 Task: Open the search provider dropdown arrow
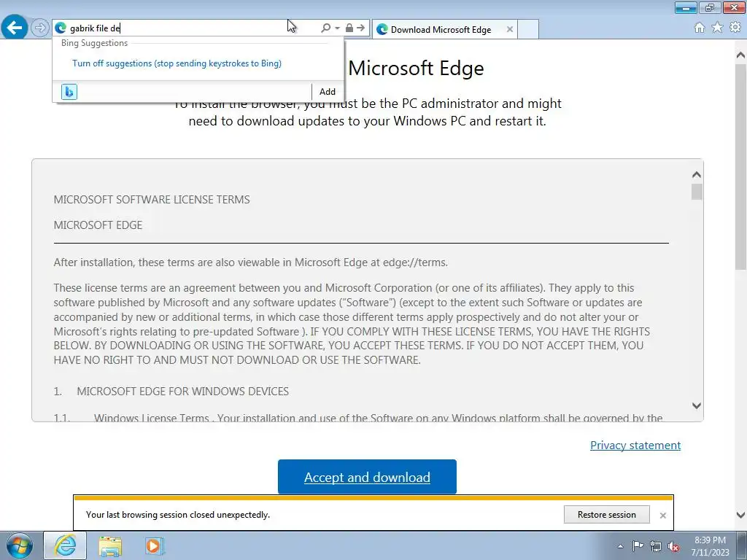[x=337, y=28]
